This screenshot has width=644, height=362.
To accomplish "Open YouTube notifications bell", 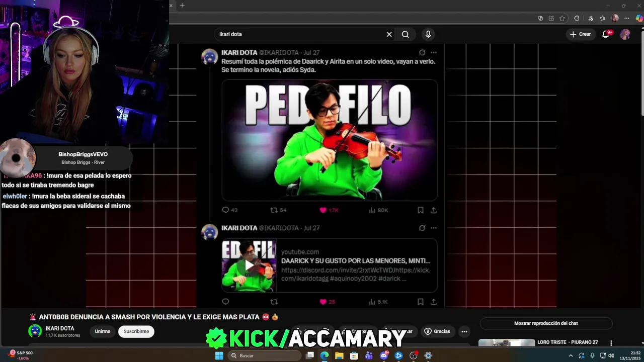I will (607, 34).
